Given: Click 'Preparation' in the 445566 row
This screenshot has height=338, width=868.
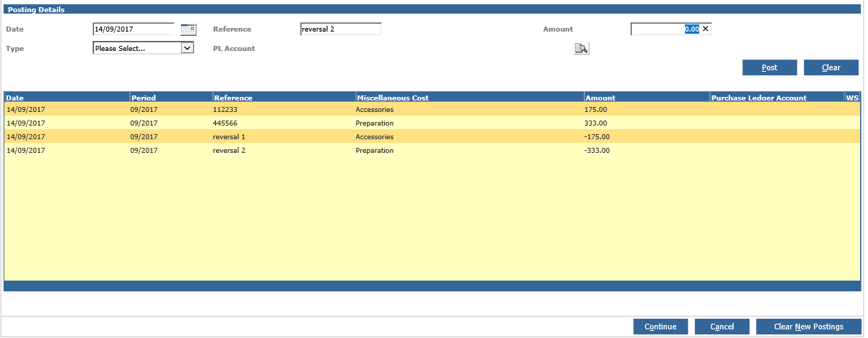Looking at the screenshot, I should 375,123.
